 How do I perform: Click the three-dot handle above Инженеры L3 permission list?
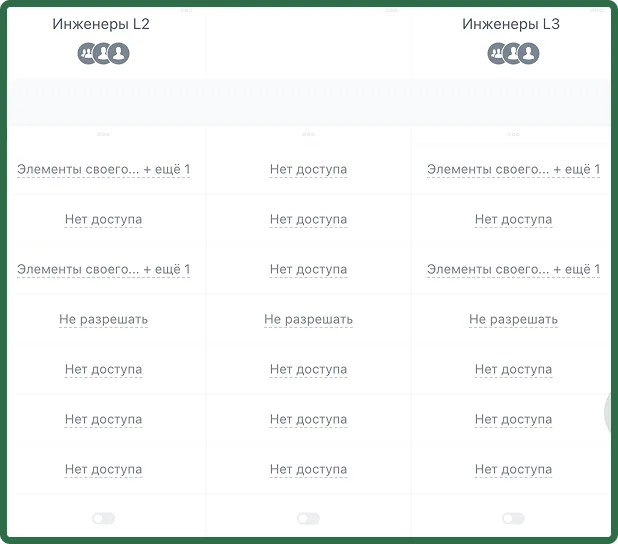click(x=514, y=134)
